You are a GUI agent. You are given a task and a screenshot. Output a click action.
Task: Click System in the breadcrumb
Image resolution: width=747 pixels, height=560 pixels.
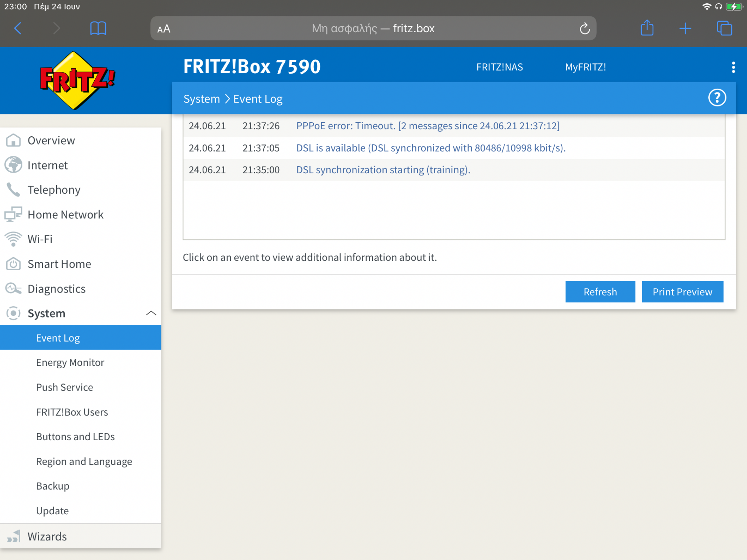tap(202, 99)
